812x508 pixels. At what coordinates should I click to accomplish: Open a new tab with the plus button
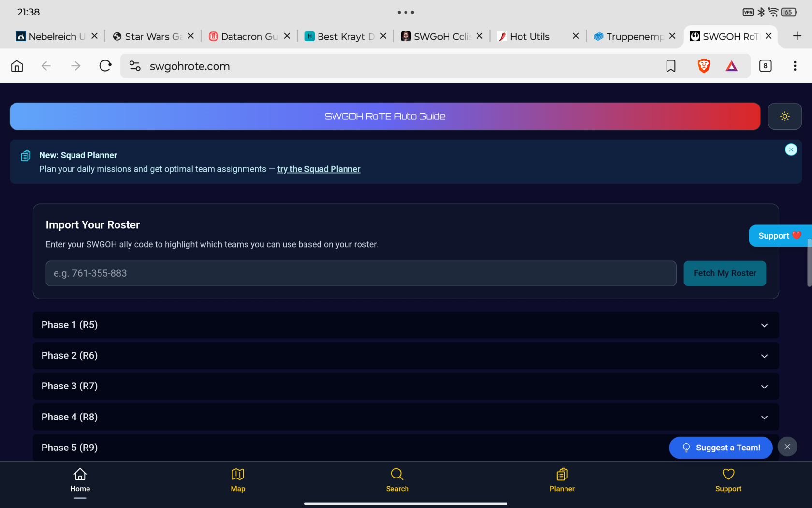click(797, 36)
